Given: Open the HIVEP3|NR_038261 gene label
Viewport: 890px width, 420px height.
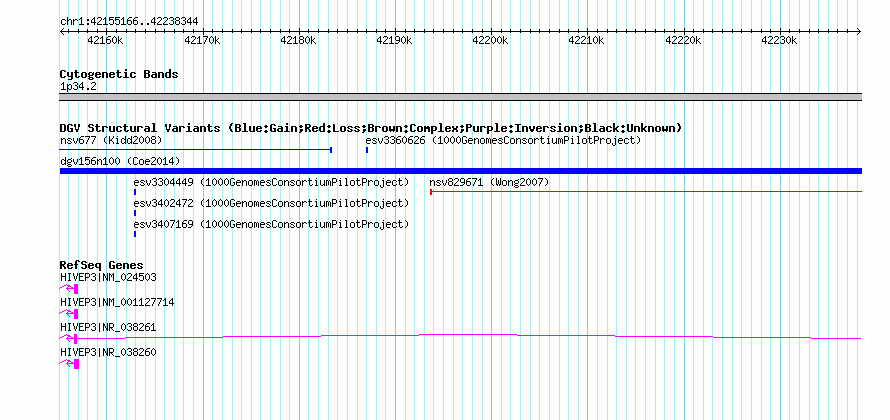Looking at the screenshot, I should (108, 327).
